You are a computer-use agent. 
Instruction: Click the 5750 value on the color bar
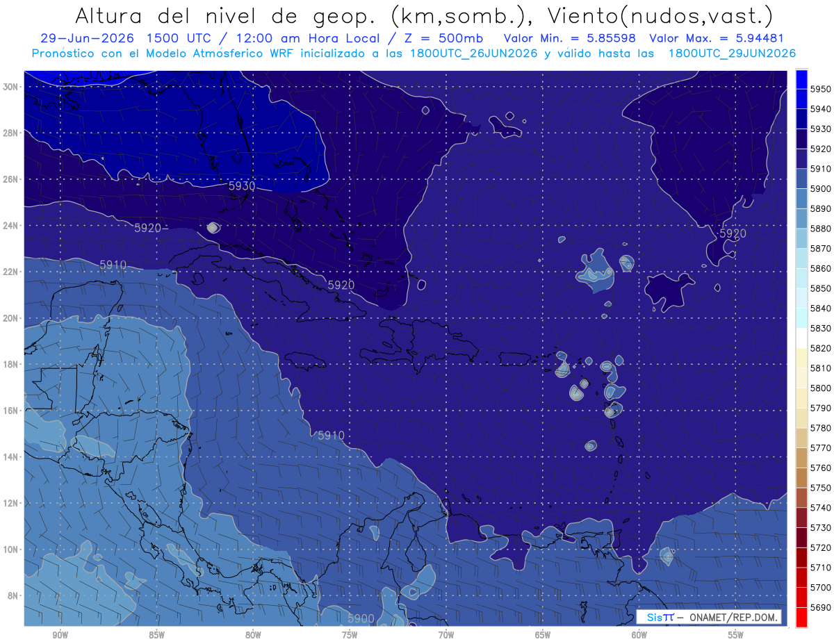pyautogui.click(x=821, y=488)
